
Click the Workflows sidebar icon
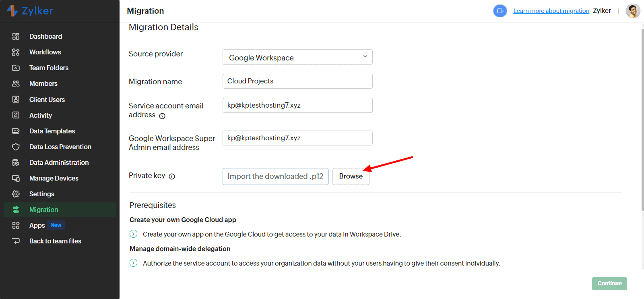coord(16,52)
